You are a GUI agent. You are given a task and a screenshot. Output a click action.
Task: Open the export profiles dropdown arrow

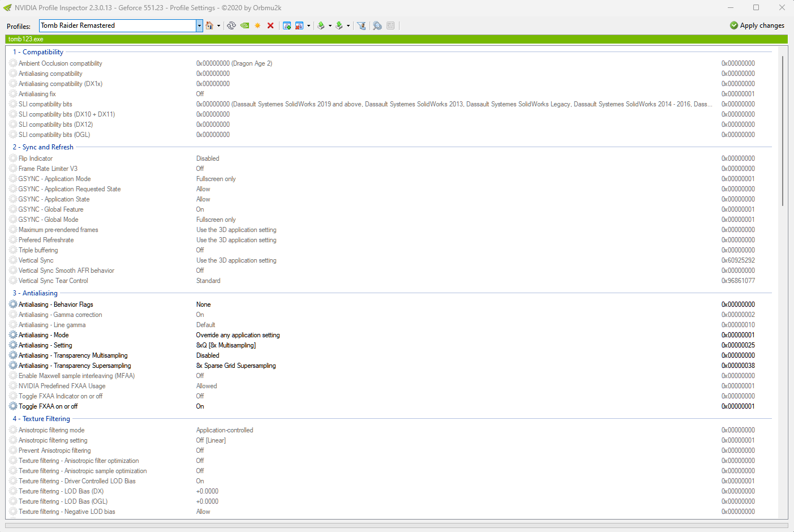[x=330, y=25]
